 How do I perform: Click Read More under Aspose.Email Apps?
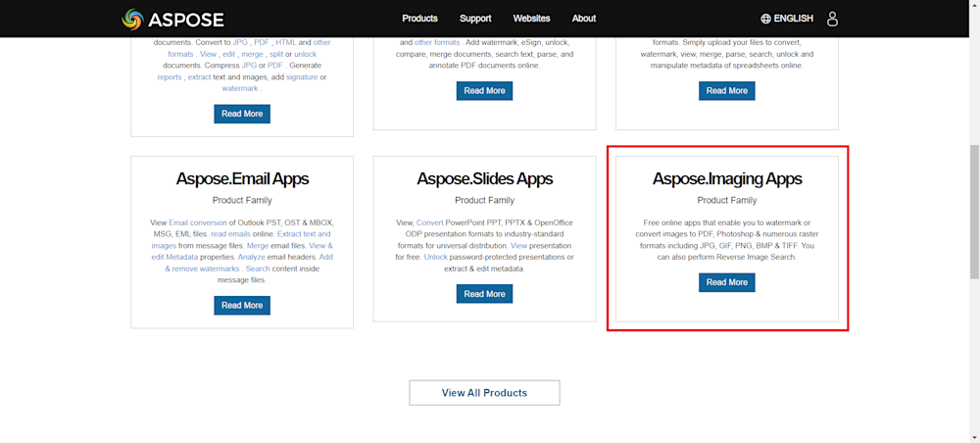click(242, 306)
